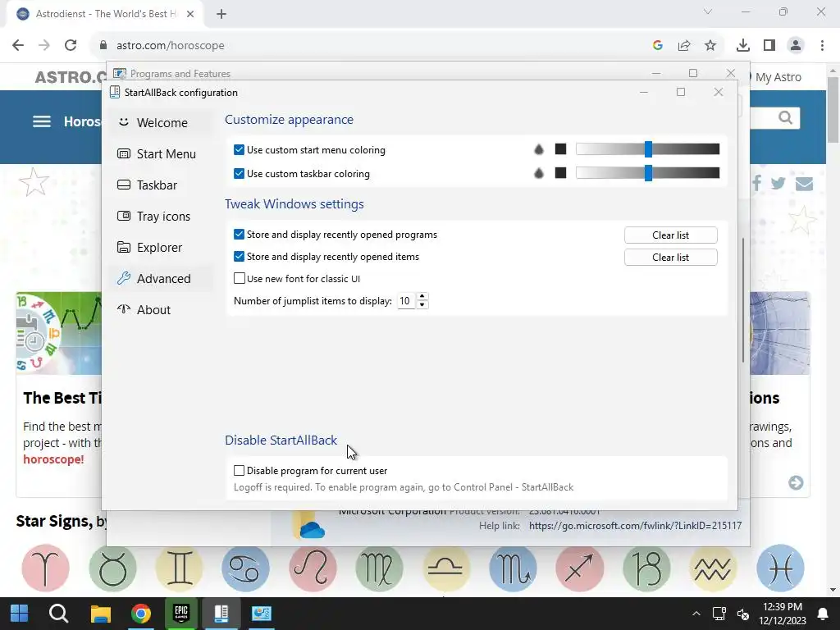
Task: Select the Gemini star sign
Action: [x=180, y=568]
